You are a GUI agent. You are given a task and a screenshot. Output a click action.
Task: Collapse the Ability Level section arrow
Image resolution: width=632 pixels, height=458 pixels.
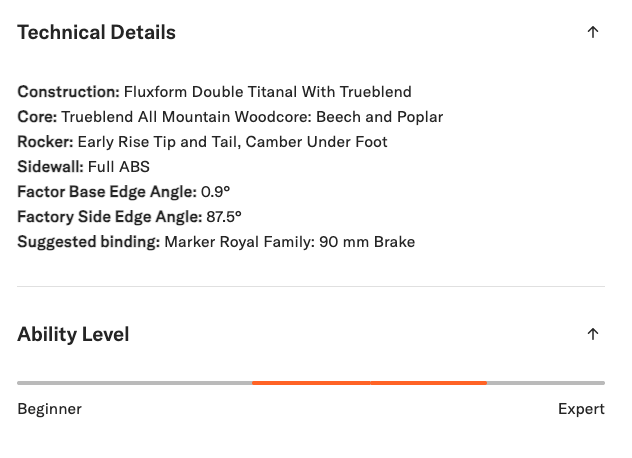coord(593,334)
